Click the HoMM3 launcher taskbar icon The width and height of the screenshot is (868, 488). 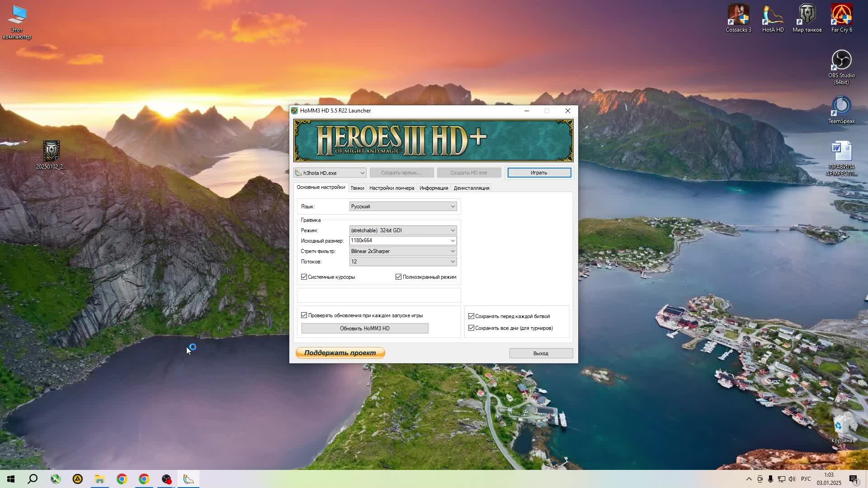pos(189,479)
